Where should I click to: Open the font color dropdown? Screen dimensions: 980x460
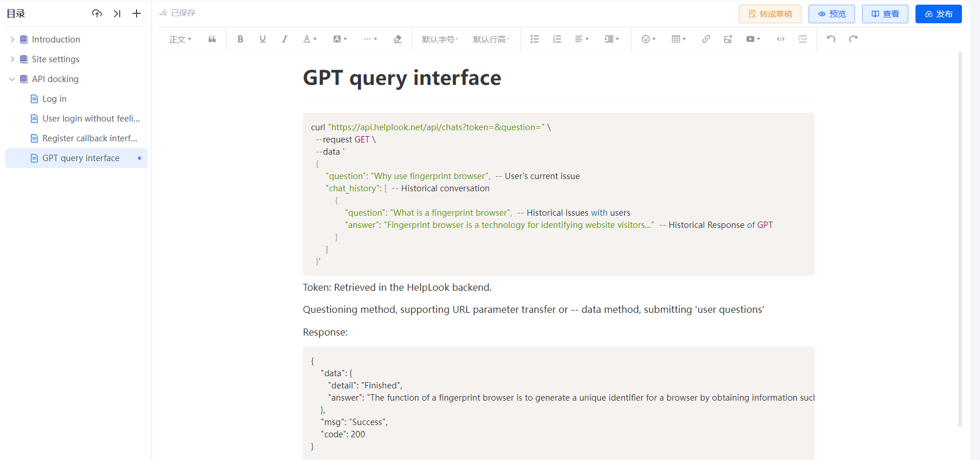tap(310, 39)
